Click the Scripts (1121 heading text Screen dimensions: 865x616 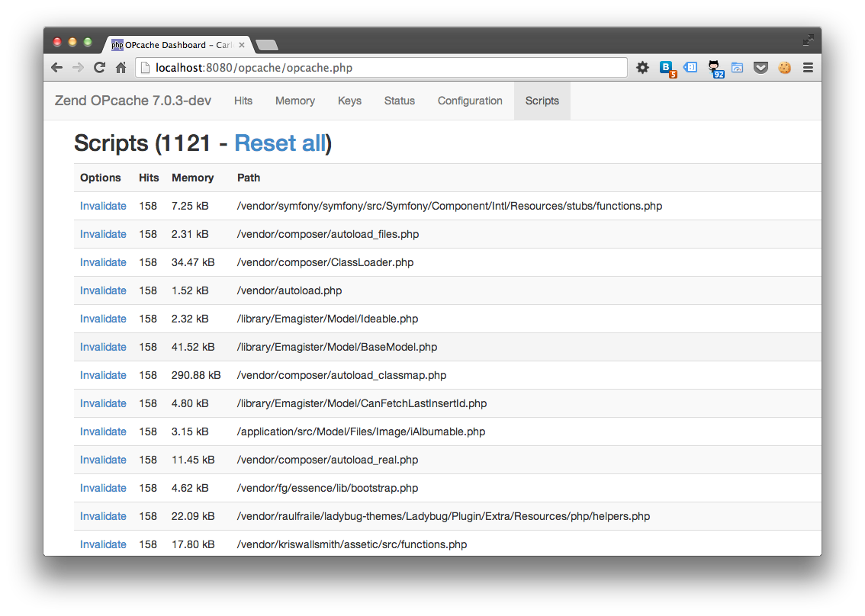[x=143, y=143]
